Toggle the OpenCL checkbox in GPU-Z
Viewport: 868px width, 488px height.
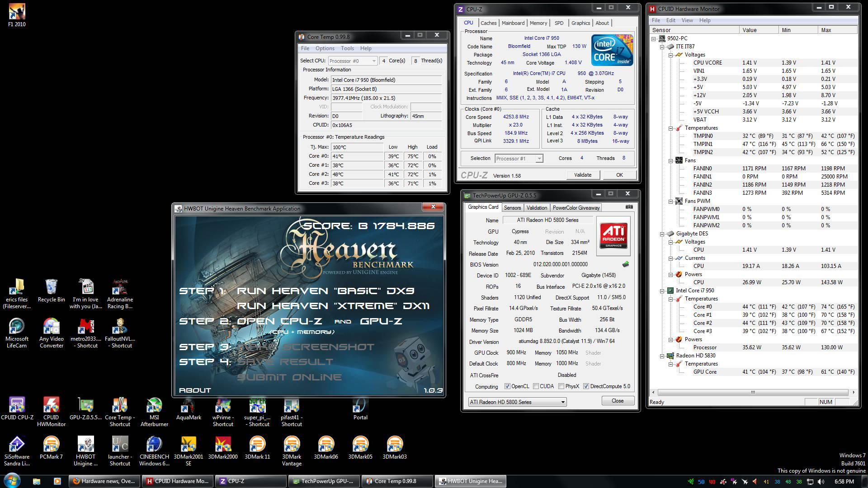(x=507, y=386)
